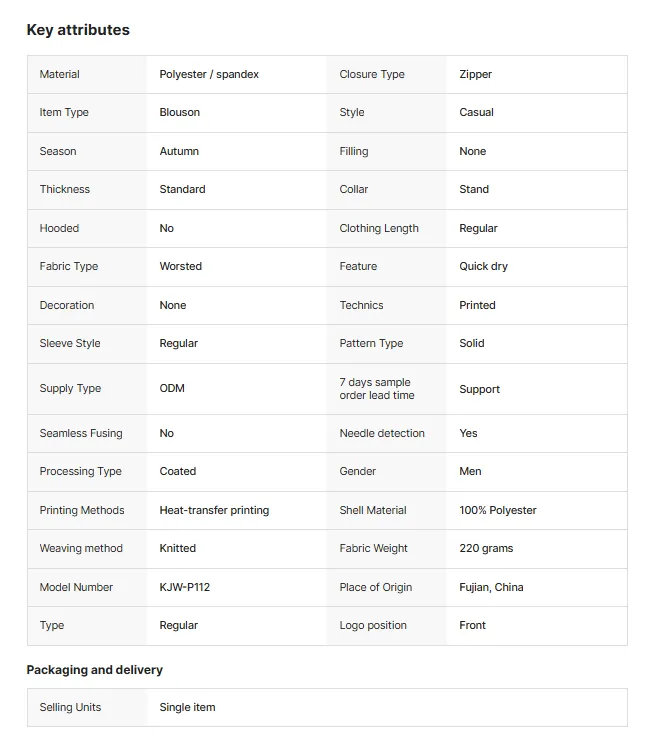Select the Pattern Type label
This screenshot has height=745, width=659.
371,344
